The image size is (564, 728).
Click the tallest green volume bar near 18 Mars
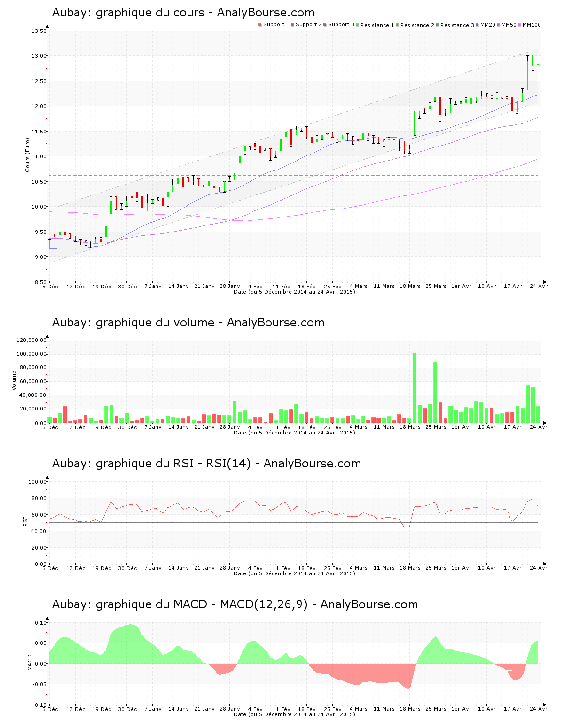(x=415, y=388)
